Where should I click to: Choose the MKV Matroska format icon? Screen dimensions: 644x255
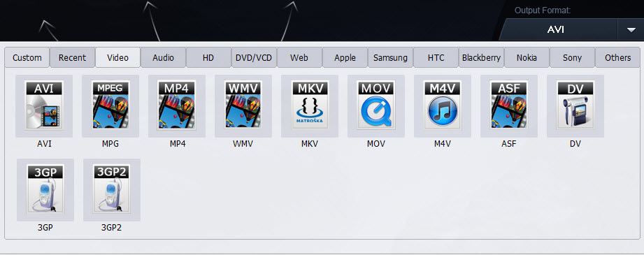tap(310, 106)
